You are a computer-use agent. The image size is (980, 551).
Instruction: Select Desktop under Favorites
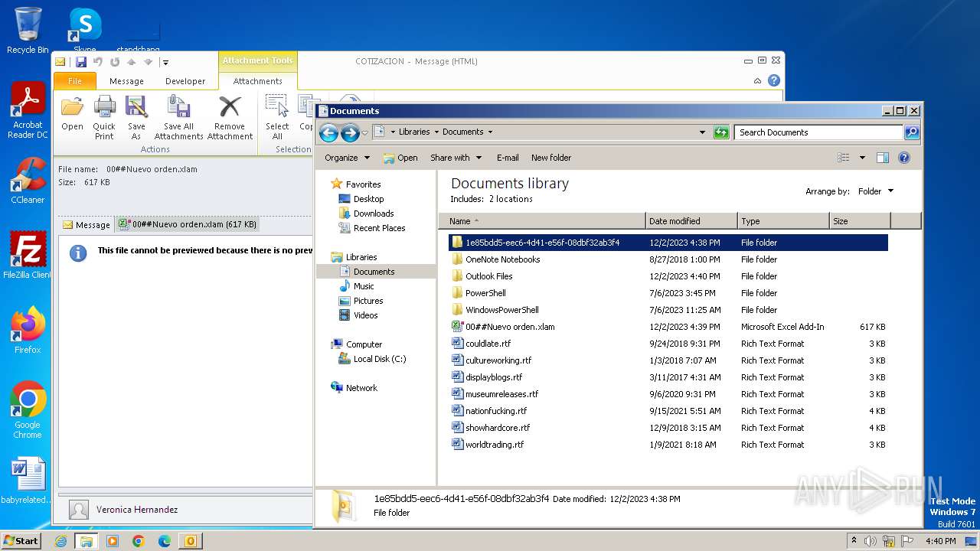coord(368,199)
